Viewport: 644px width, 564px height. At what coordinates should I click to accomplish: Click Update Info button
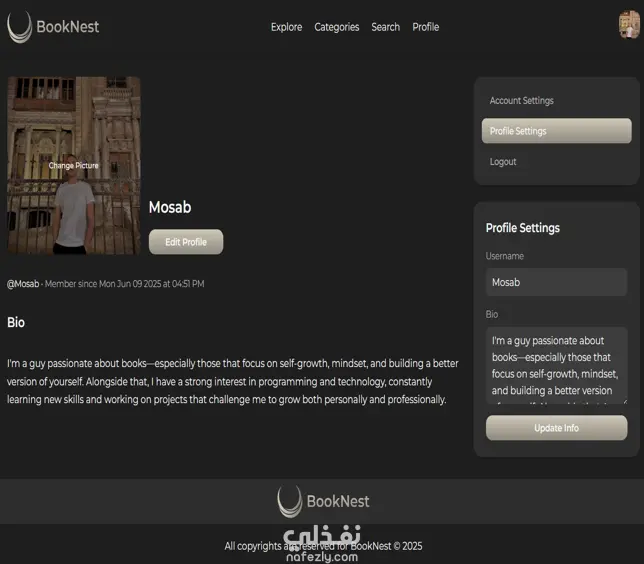(x=557, y=428)
